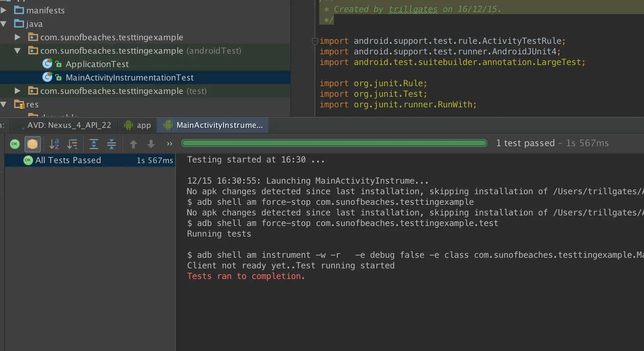The height and width of the screenshot is (351, 644).
Task: Click the 'adb shell am instrument' command line
Action: [x=416, y=255]
